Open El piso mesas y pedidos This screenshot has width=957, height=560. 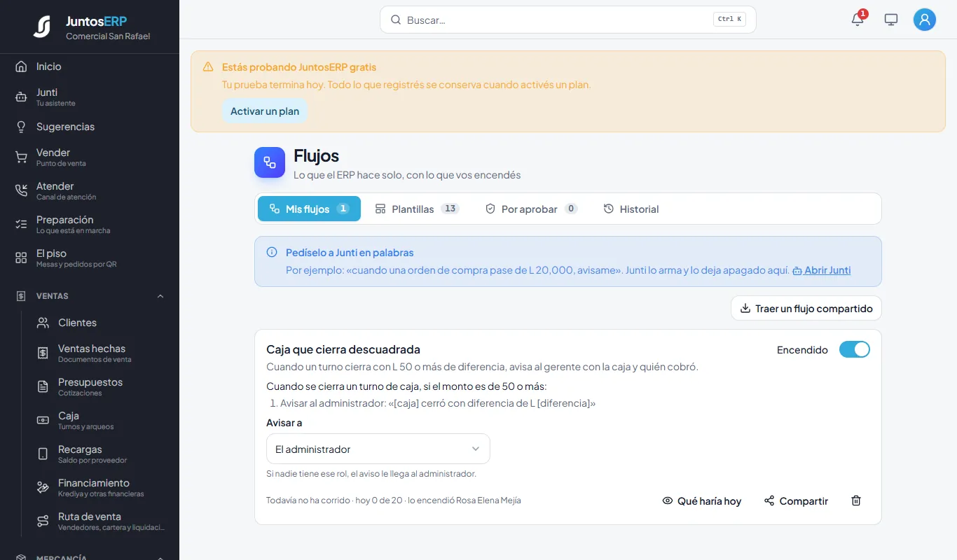tap(90, 258)
